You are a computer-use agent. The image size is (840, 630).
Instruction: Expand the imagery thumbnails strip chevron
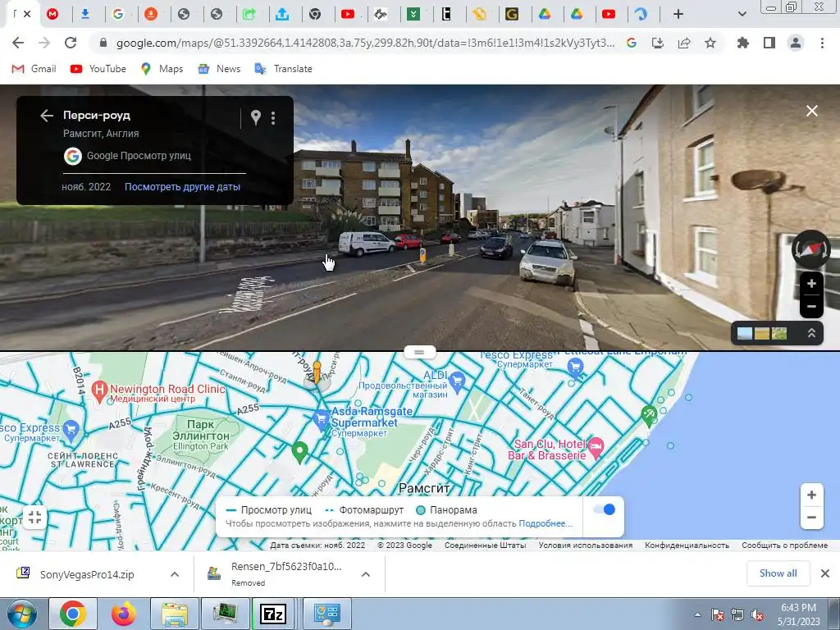click(x=811, y=333)
